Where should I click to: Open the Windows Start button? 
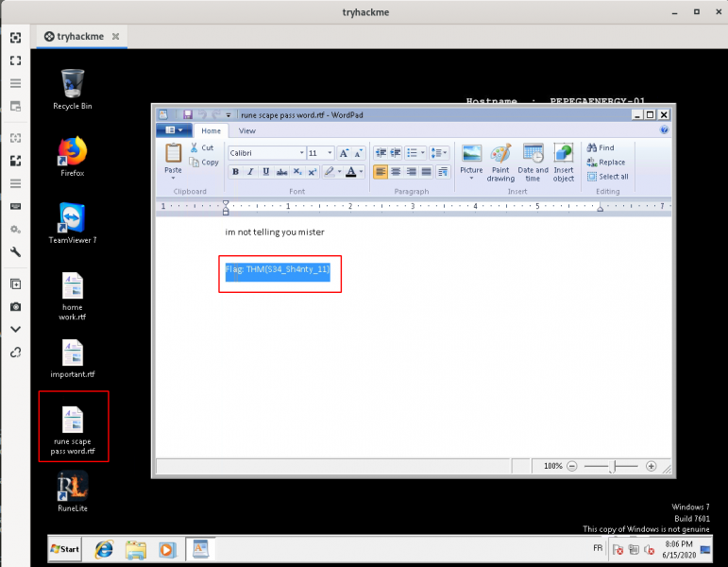pos(65,548)
